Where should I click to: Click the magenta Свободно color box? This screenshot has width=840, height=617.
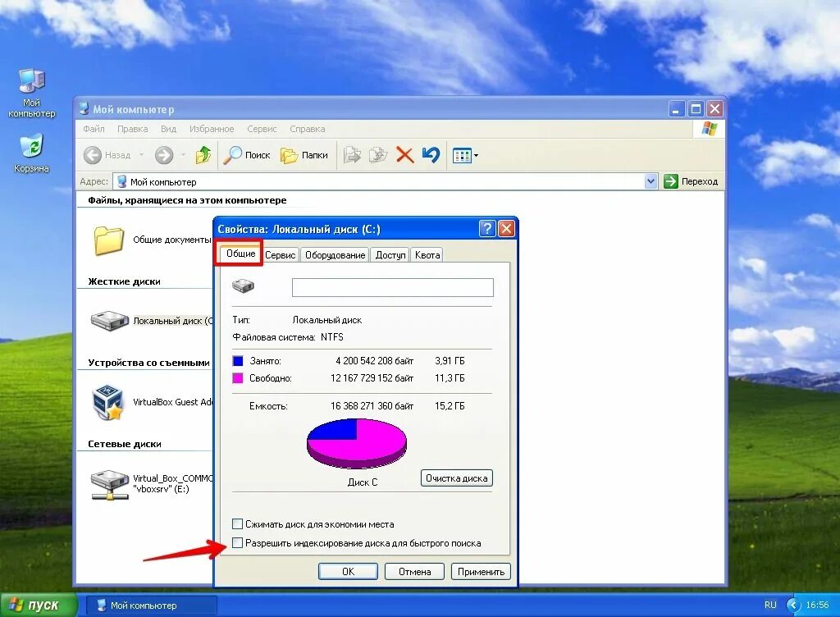click(x=238, y=378)
